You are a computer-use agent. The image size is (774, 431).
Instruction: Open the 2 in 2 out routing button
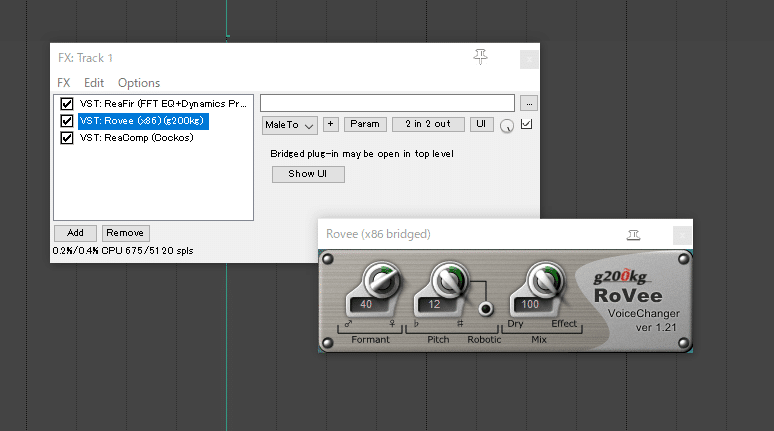tap(428, 124)
